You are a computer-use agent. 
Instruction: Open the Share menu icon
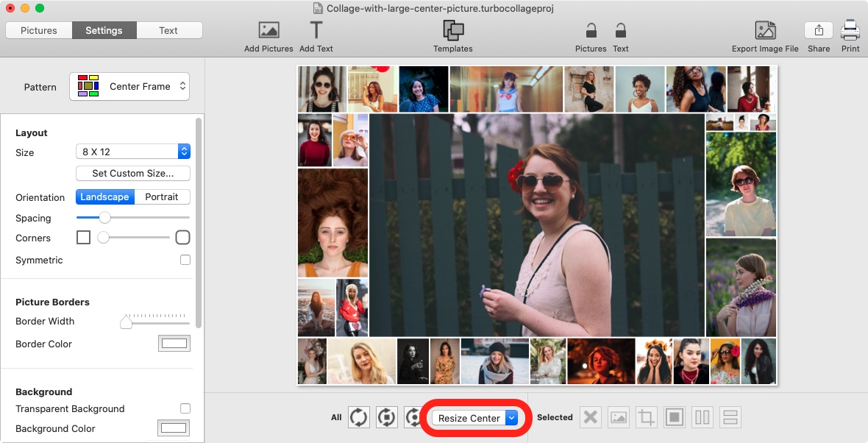click(x=818, y=30)
